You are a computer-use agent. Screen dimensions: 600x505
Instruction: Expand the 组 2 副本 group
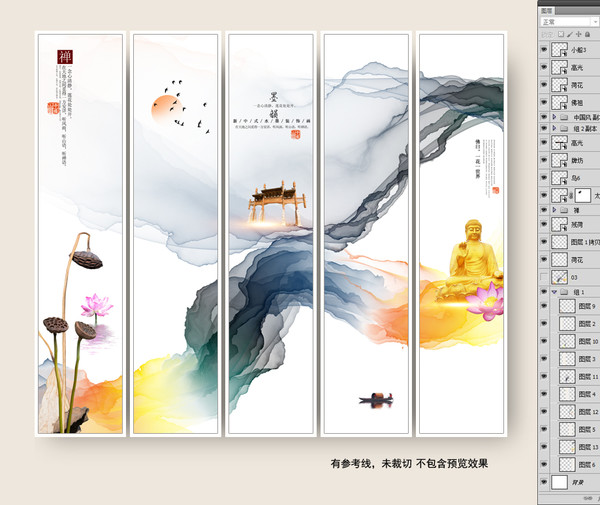pos(554,128)
